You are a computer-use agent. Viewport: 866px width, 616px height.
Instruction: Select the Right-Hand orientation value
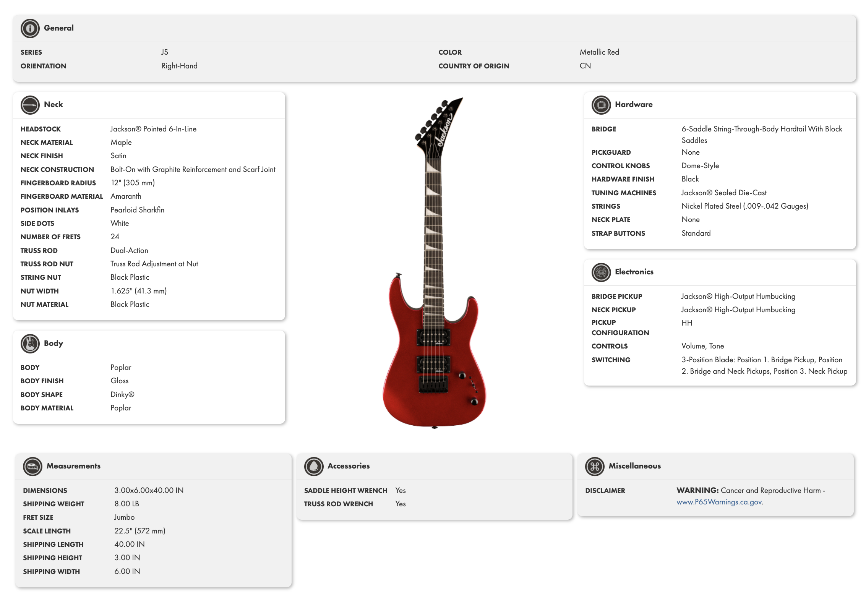[179, 66]
